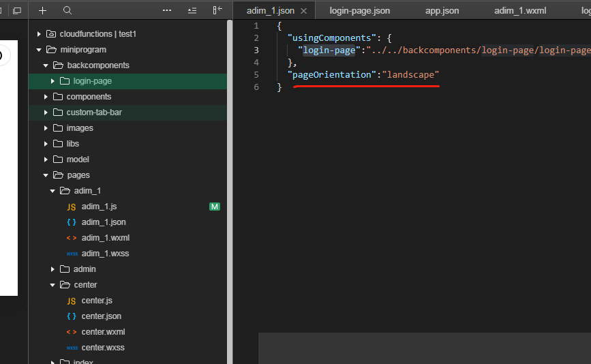Collapse the miniprogram folder
The image size is (591, 364).
[39, 50]
